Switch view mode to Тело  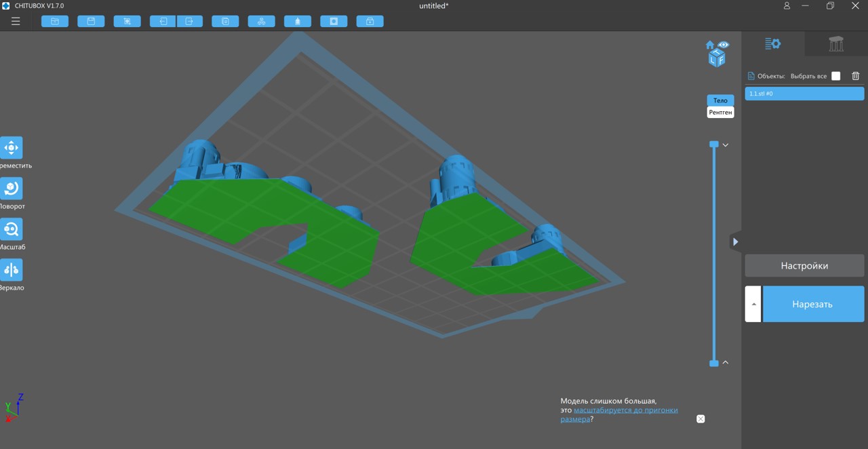[x=720, y=100]
